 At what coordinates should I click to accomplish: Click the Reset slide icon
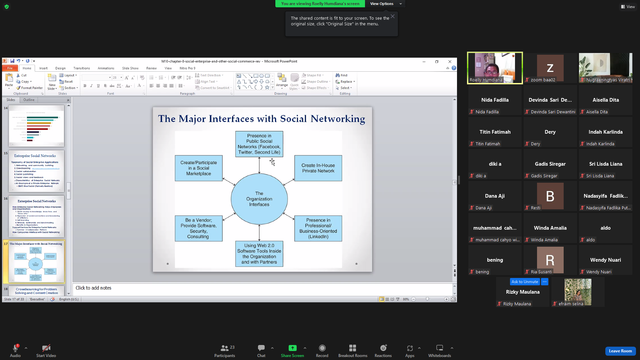(67, 82)
